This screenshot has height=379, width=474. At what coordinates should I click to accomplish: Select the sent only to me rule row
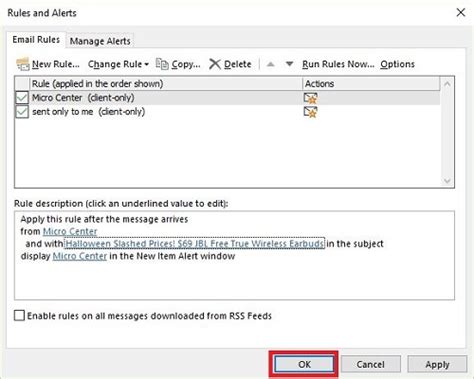(227, 112)
